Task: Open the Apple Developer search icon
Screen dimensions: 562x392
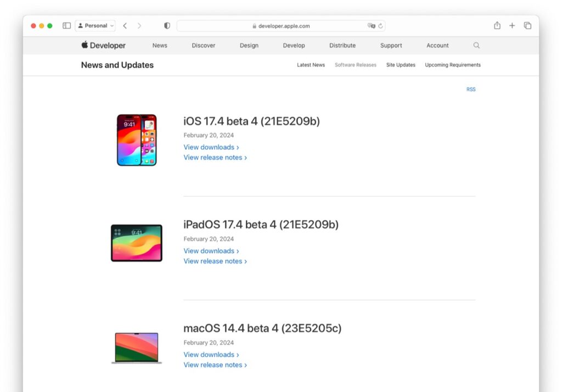Action: (x=476, y=46)
